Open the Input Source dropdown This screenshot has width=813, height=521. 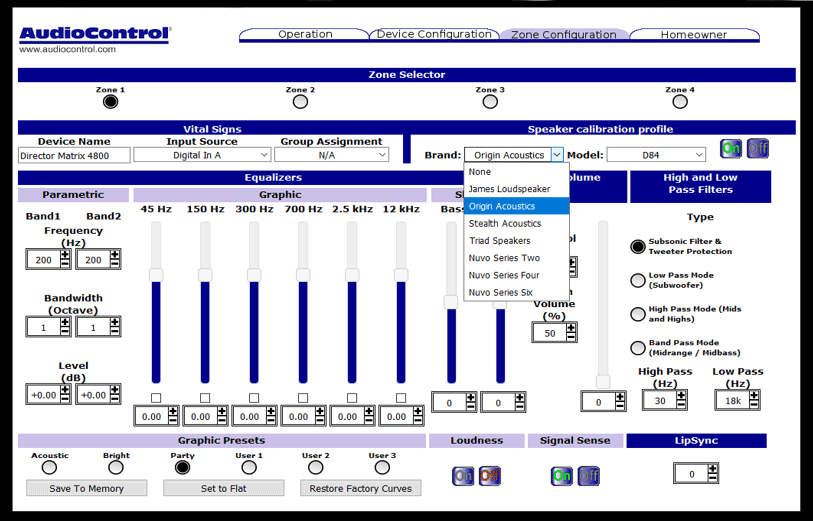(x=202, y=155)
